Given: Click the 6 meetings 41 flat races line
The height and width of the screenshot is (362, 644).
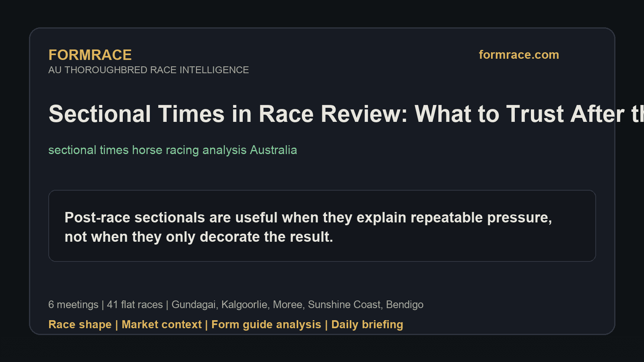Looking at the screenshot, I should pyautogui.click(x=236, y=304).
